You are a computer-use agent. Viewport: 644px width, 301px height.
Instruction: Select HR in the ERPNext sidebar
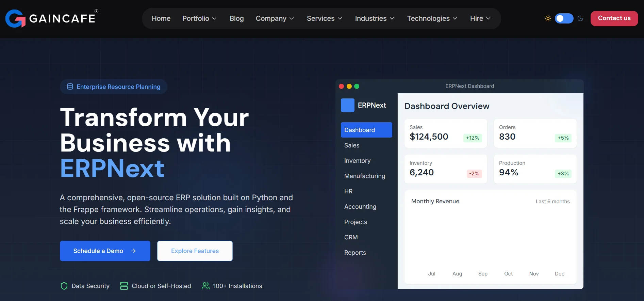[x=366, y=191]
